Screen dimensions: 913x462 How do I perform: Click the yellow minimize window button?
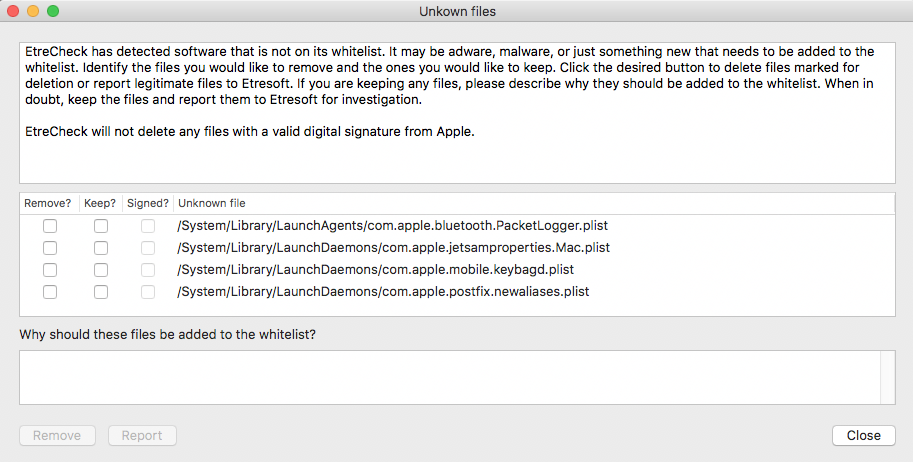tap(33, 11)
